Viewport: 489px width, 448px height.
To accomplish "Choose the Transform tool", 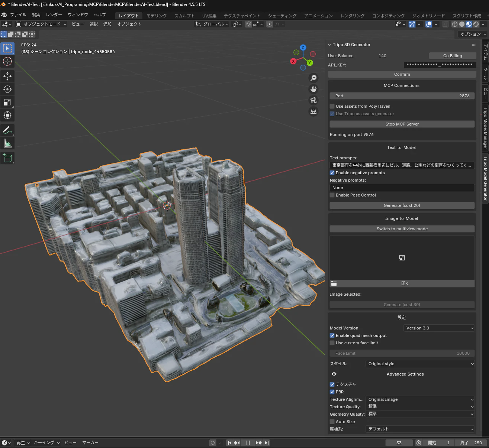I will click(7, 115).
